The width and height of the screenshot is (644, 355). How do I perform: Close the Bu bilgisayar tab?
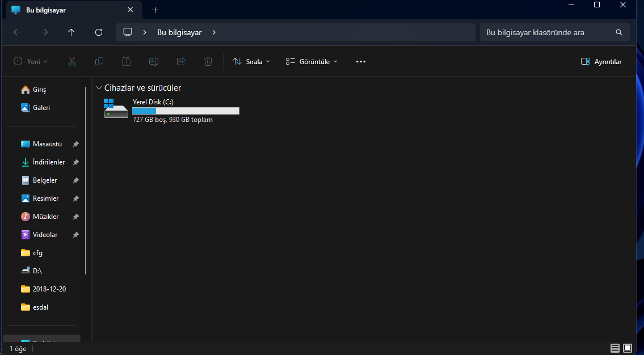pyautogui.click(x=130, y=10)
